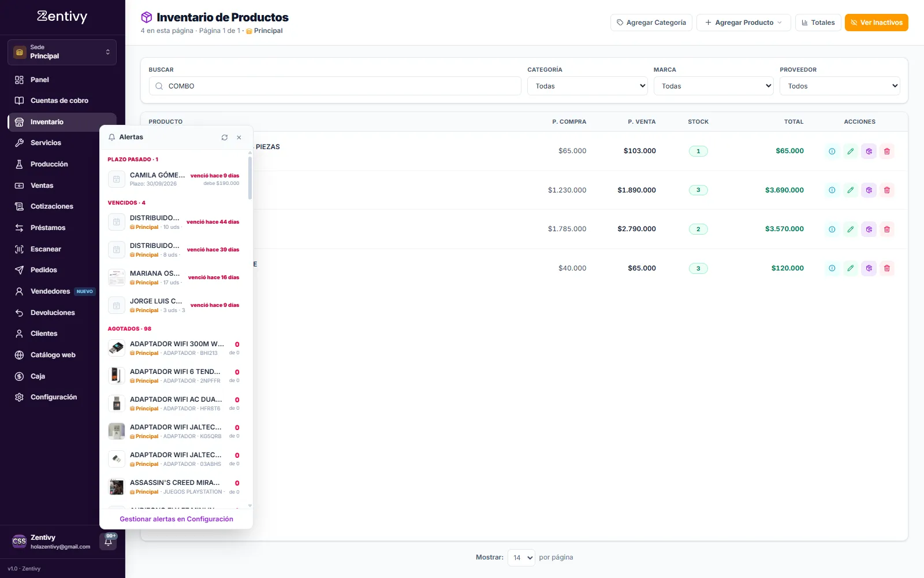View info for the $2.790.000 product
Image resolution: width=924 pixels, height=578 pixels.
[832, 229]
